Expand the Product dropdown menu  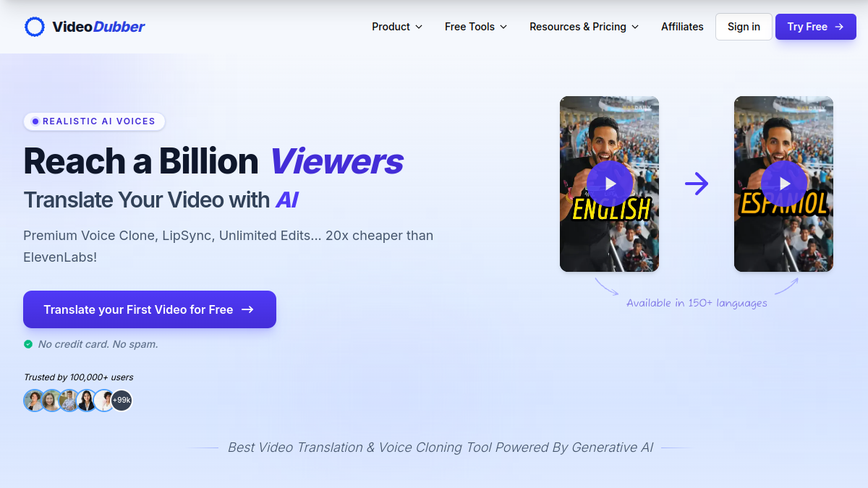(x=397, y=27)
